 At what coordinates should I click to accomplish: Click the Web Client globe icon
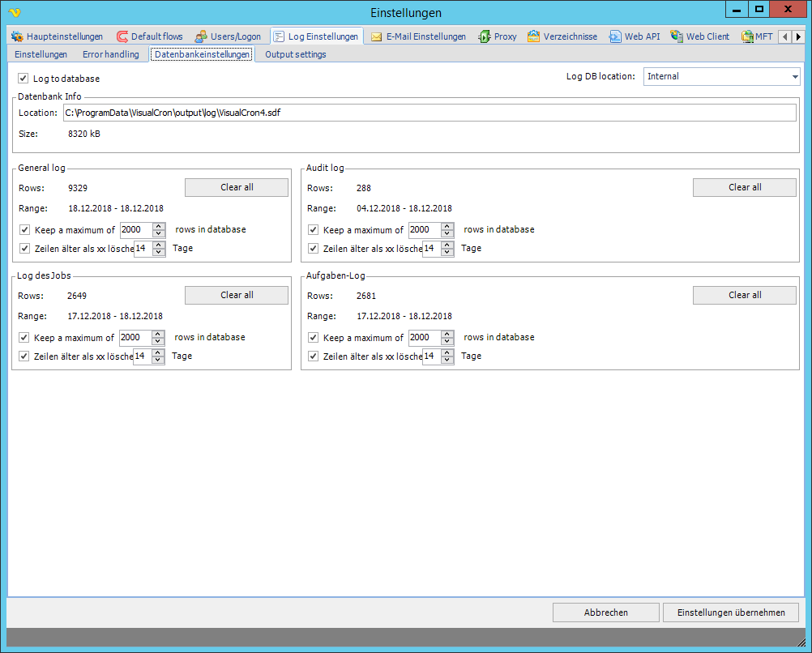pyautogui.click(x=677, y=36)
